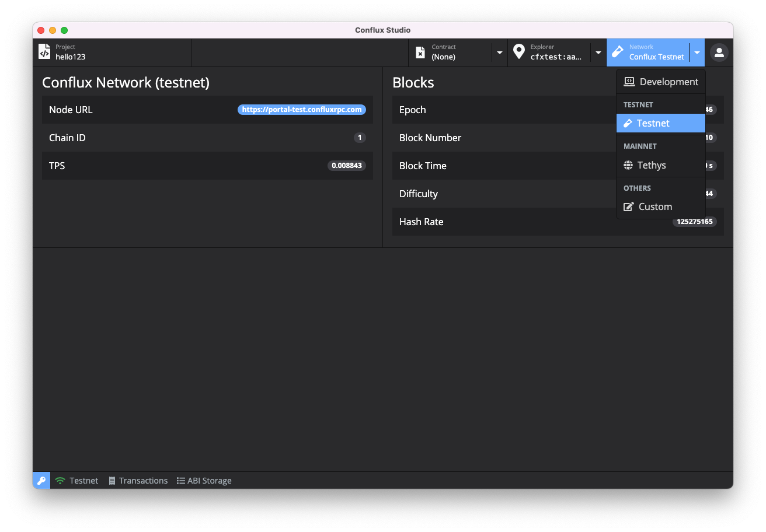
Task: Open the hello123 project selector
Action: 112,52
